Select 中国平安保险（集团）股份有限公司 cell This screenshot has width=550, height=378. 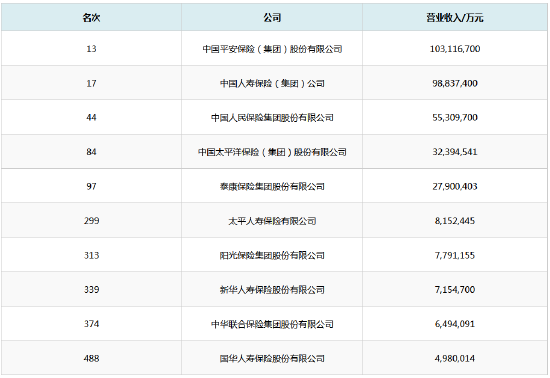[x=272, y=49]
